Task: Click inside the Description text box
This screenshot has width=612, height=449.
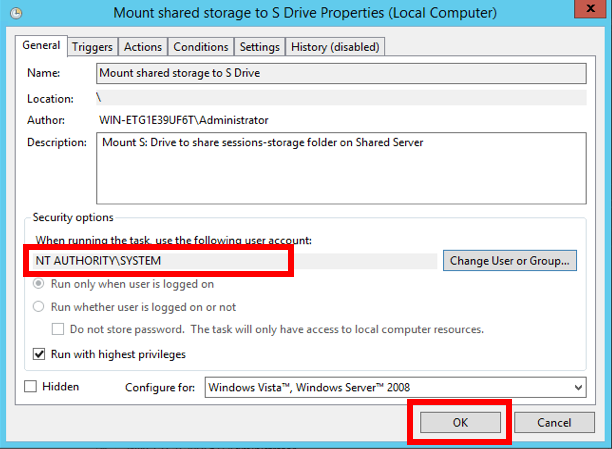Action: pyautogui.click(x=340, y=168)
